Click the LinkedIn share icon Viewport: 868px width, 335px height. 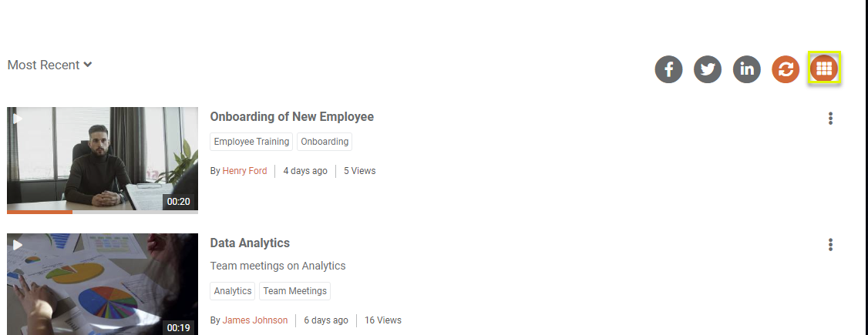click(747, 69)
